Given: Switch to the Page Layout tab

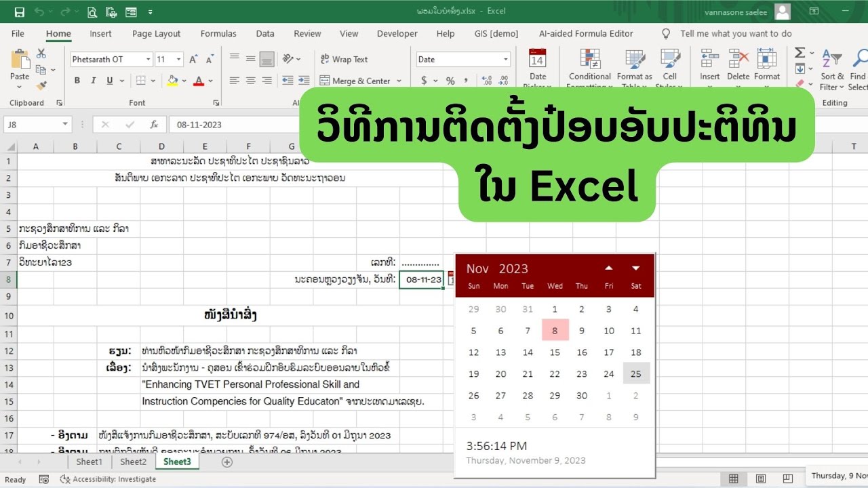Looking at the screenshot, I should tap(157, 34).
